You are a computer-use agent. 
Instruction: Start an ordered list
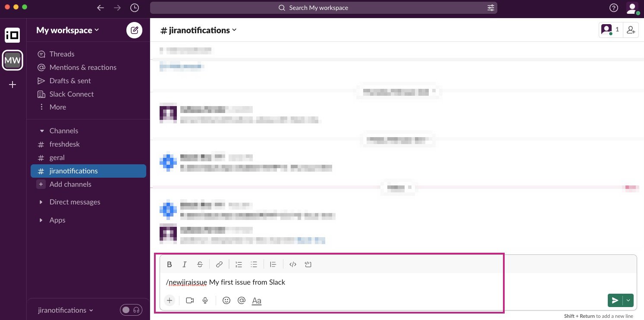tap(239, 264)
